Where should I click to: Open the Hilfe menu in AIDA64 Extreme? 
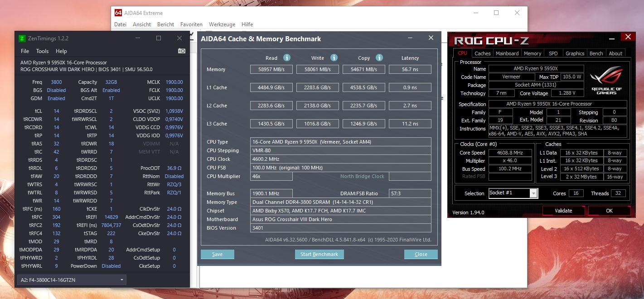[247, 24]
